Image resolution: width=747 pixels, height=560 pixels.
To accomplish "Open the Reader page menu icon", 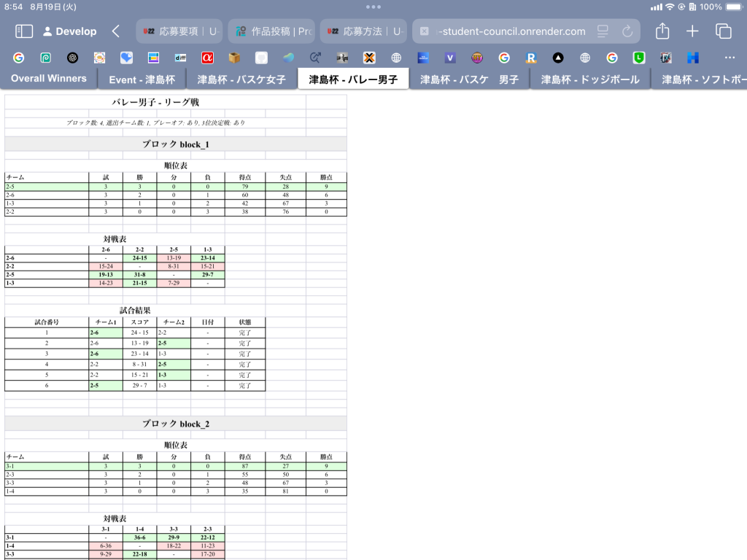I will tap(603, 31).
